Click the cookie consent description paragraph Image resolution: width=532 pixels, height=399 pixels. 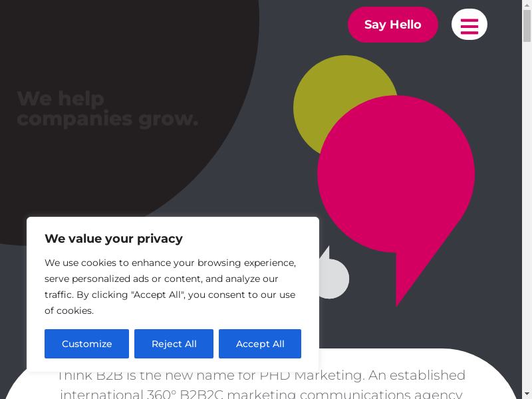coord(170,287)
